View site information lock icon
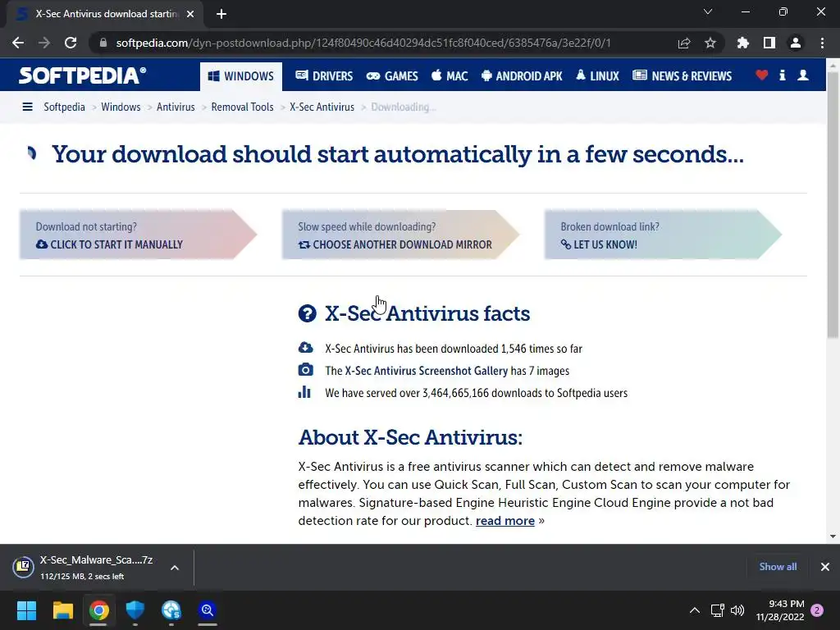The width and height of the screenshot is (840, 630). pyautogui.click(x=103, y=43)
